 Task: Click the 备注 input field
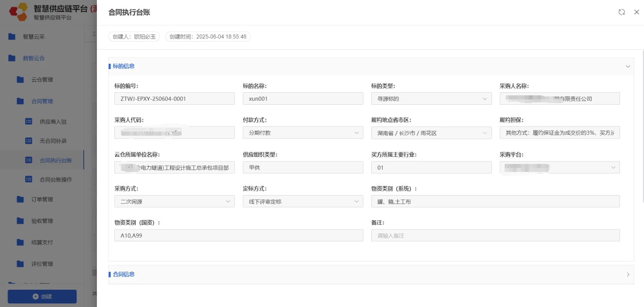pyautogui.click(x=495, y=235)
